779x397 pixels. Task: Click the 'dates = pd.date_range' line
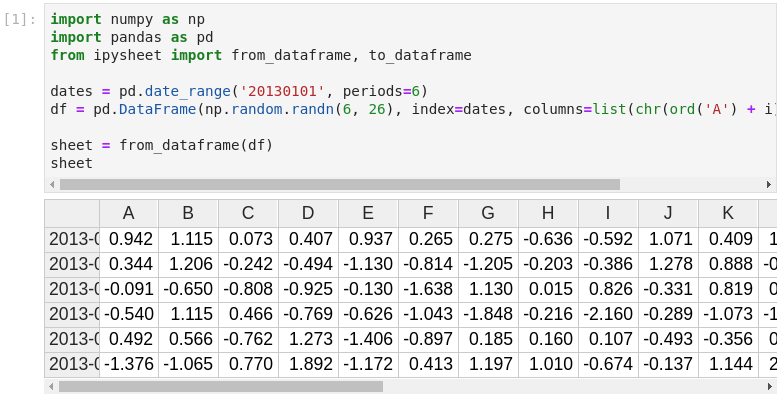(x=239, y=92)
